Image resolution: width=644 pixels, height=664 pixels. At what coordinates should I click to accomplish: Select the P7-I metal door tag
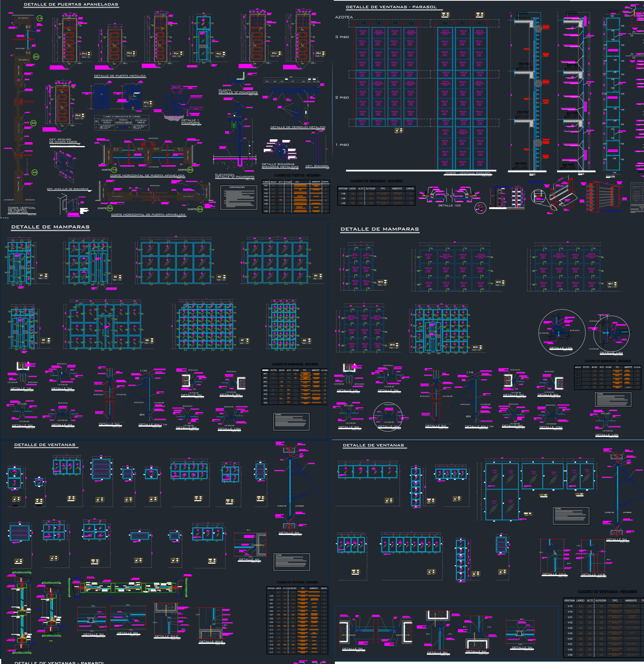point(148,103)
